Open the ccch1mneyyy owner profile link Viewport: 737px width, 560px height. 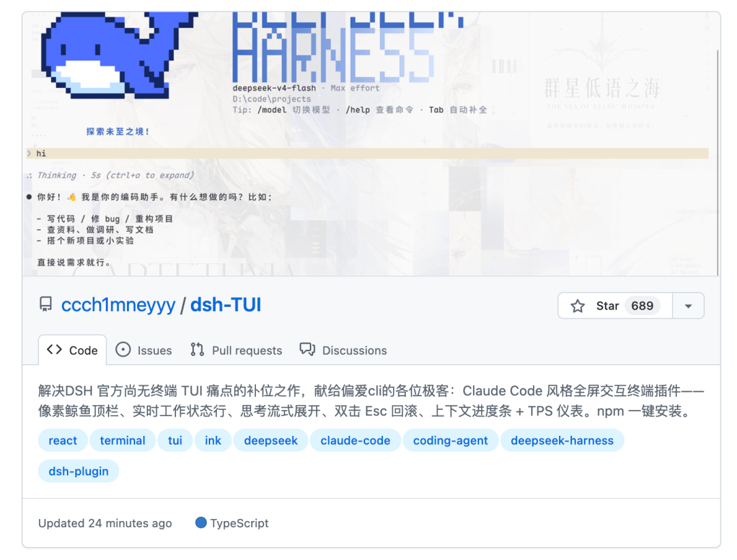pos(118,305)
